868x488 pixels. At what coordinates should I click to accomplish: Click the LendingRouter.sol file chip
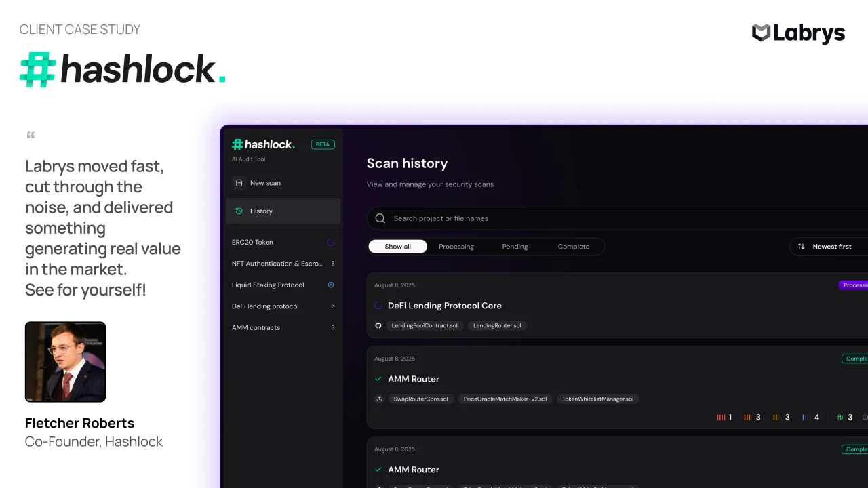[497, 325]
